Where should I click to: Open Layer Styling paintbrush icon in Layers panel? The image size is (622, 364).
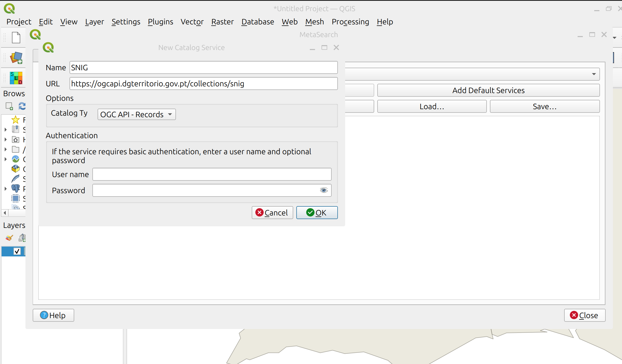pyautogui.click(x=9, y=238)
